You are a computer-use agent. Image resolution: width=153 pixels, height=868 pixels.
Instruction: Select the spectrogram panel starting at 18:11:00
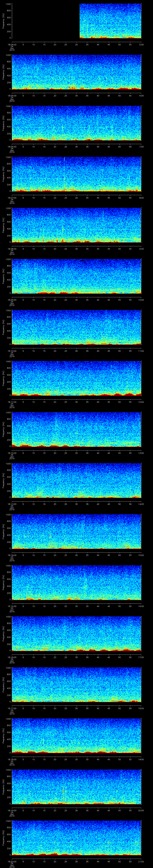tap(77, 378)
